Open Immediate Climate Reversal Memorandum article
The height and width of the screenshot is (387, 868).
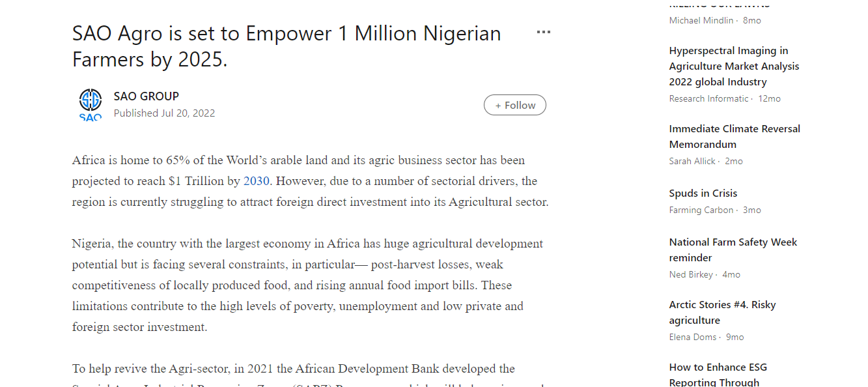(735, 137)
